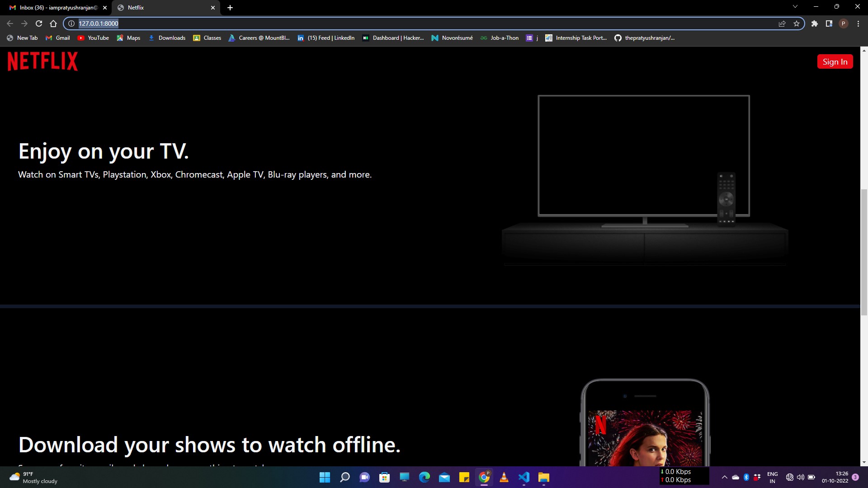Bookmark this page with star icon
868x488 pixels.
point(797,23)
